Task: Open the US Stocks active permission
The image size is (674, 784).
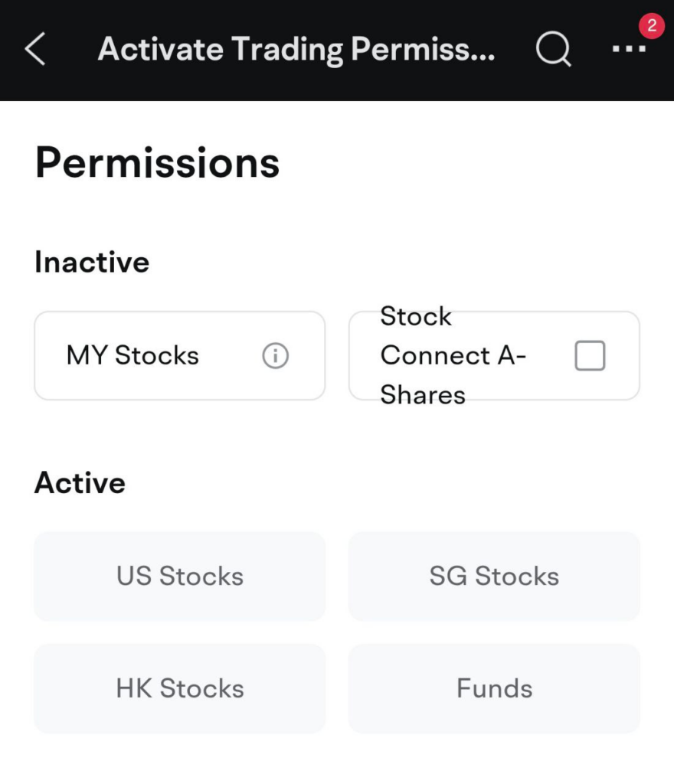Action: click(180, 577)
